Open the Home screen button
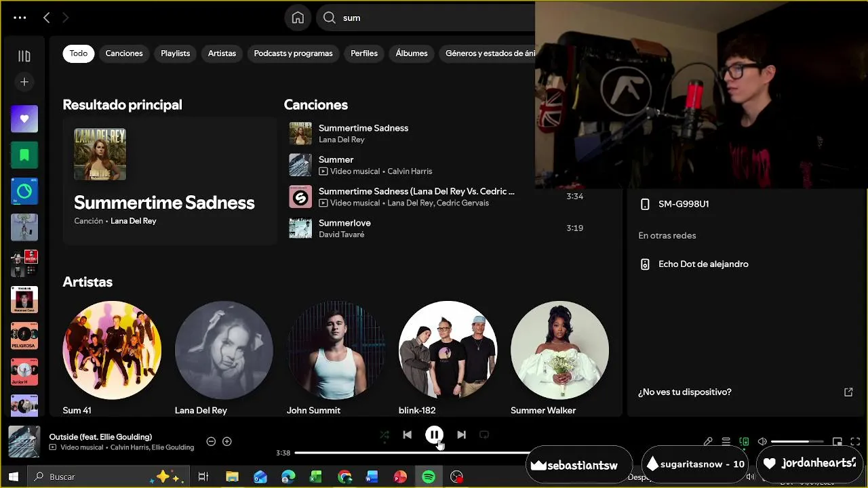Screen dimensions: 868x488 [298, 18]
